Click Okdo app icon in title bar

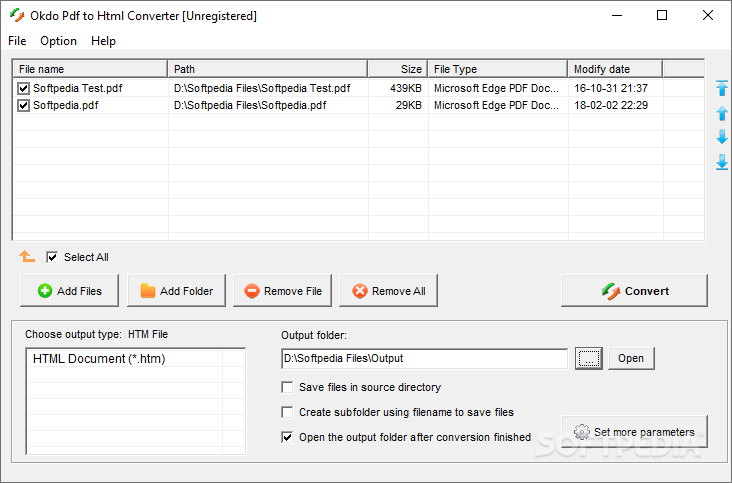point(17,15)
